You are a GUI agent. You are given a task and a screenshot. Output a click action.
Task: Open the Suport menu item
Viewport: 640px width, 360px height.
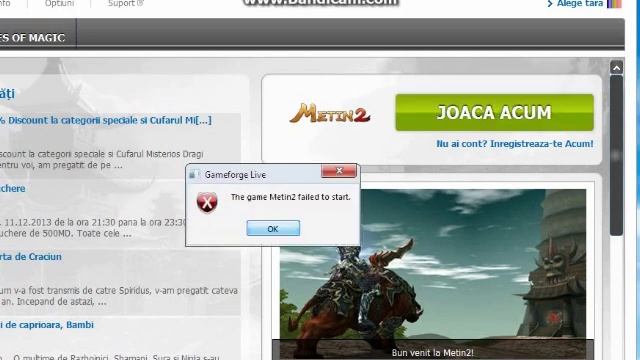[x=125, y=3]
